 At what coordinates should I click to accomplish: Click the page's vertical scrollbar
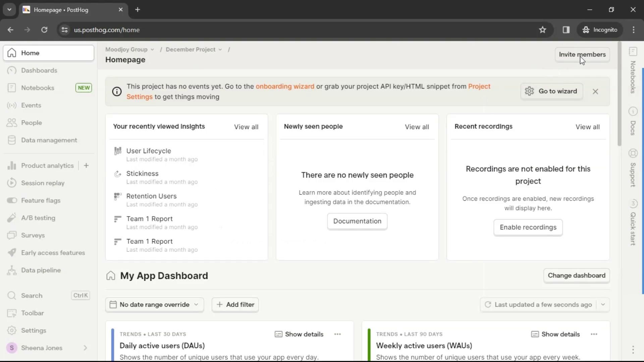[619, 94]
